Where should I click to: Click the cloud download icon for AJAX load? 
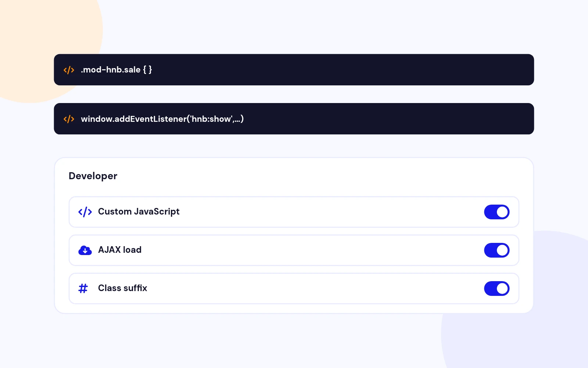tap(85, 250)
